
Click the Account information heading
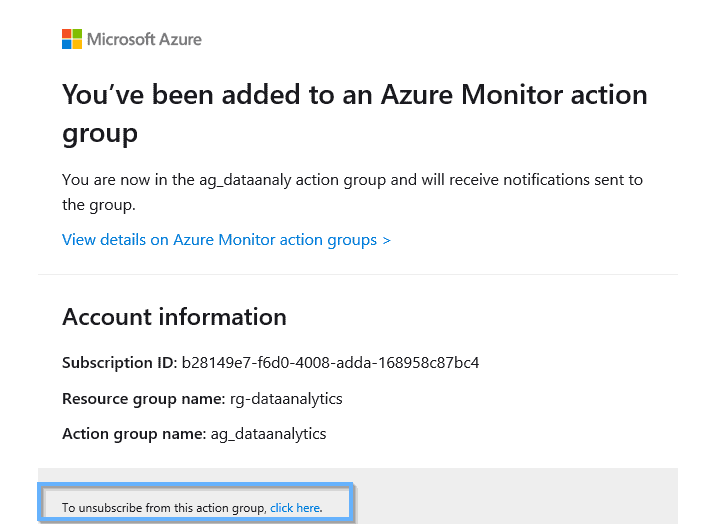point(174,317)
